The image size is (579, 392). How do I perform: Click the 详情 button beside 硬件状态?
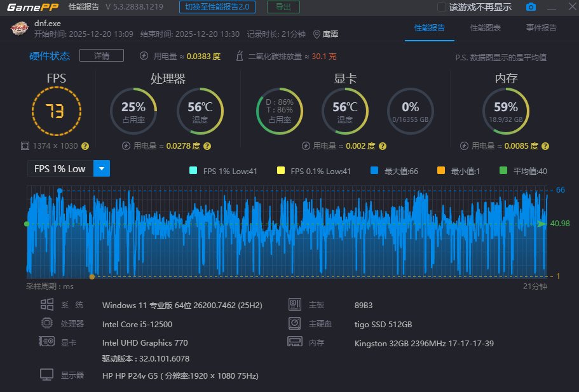[101, 55]
